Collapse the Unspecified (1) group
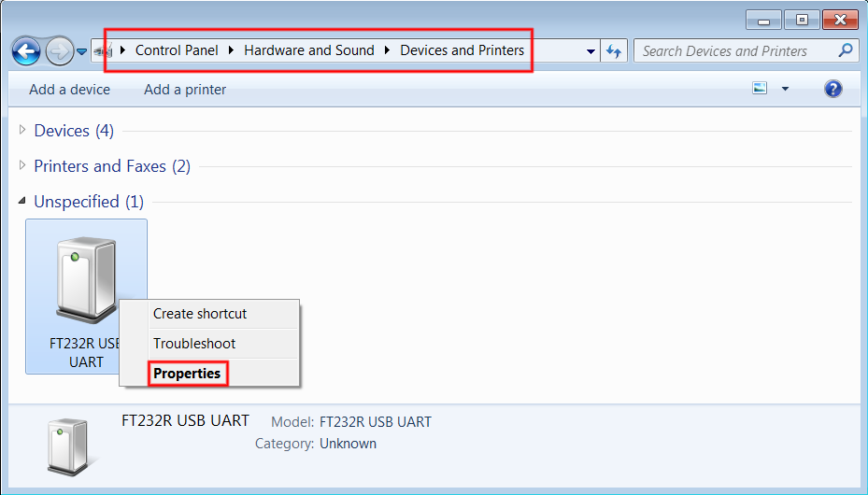868x495 pixels. click(x=22, y=202)
